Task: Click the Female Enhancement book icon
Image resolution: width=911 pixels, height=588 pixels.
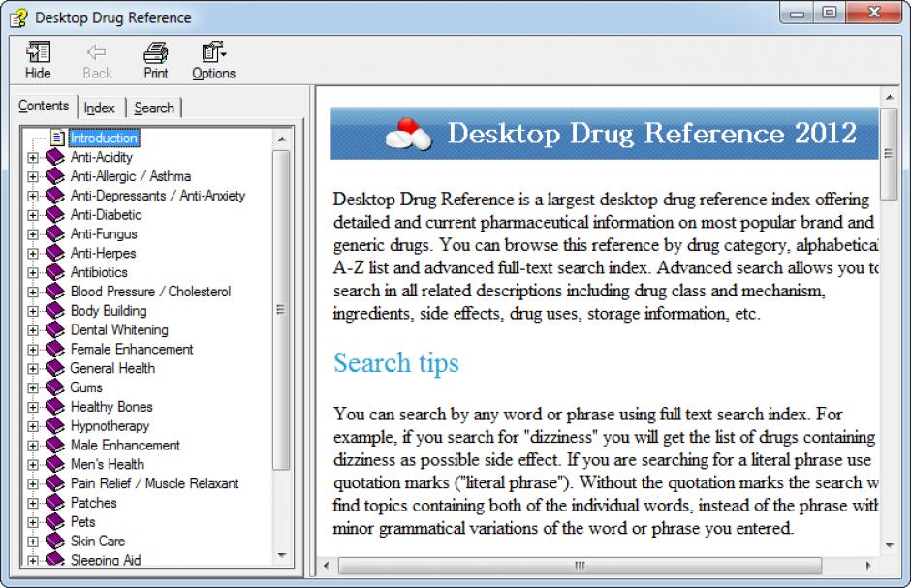Action: 55,349
